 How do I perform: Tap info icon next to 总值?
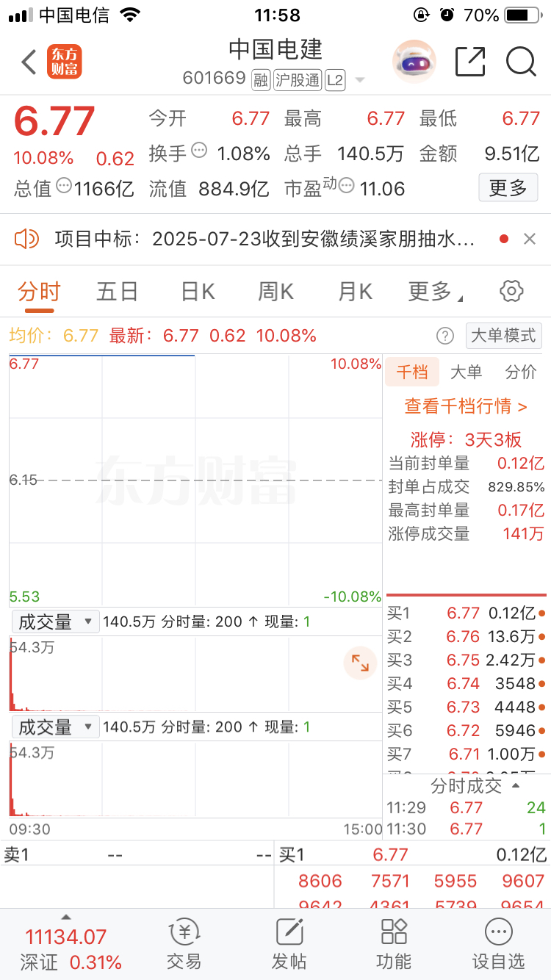tap(64, 186)
